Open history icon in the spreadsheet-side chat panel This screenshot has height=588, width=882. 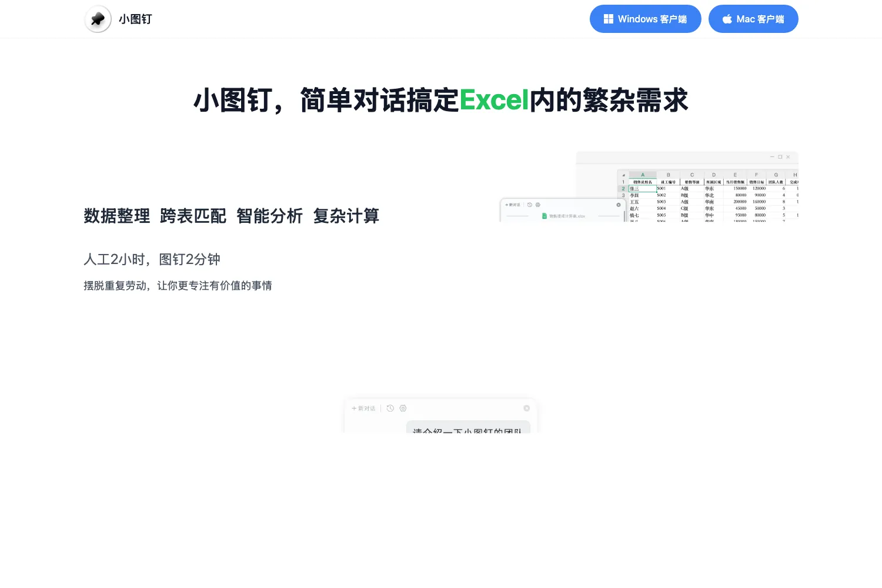point(530,205)
